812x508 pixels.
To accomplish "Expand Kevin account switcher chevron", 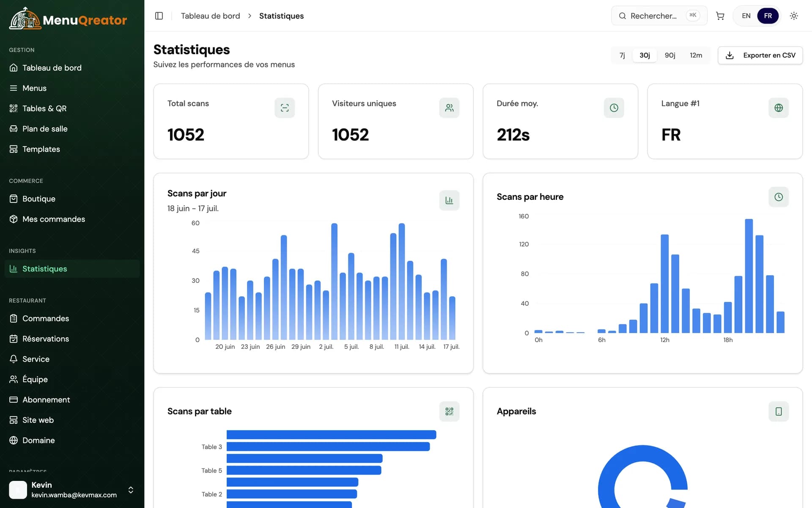I will pyautogui.click(x=131, y=490).
